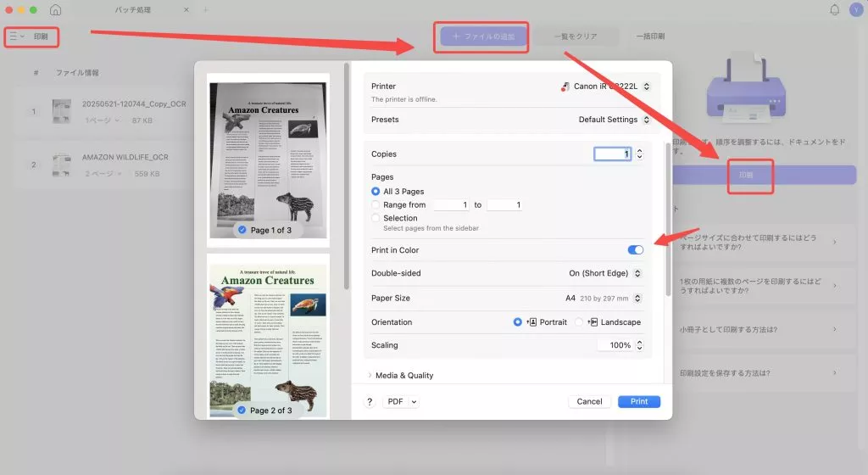Click the PDF button in print dialog
Image resolution: width=868 pixels, height=475 pixels.
coord(395,402)
